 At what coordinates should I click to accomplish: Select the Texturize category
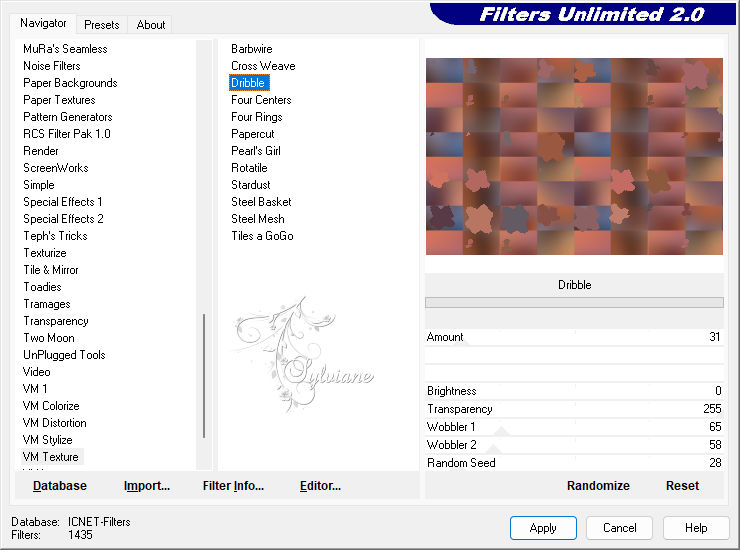coord(45,253)
